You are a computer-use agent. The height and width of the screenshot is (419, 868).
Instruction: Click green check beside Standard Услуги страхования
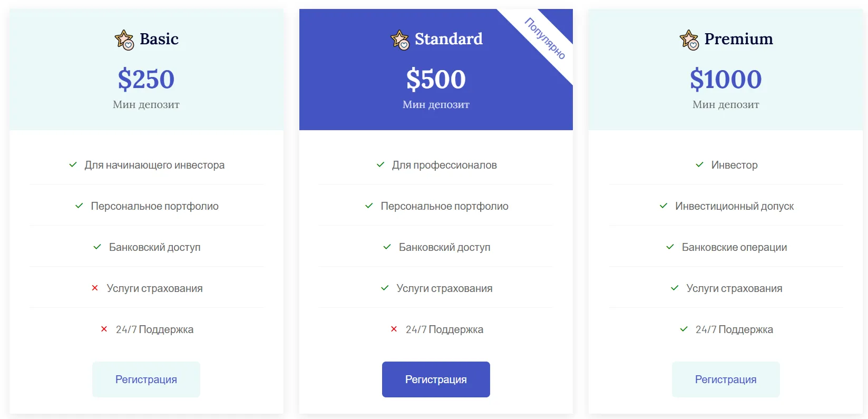pos(385,288)
